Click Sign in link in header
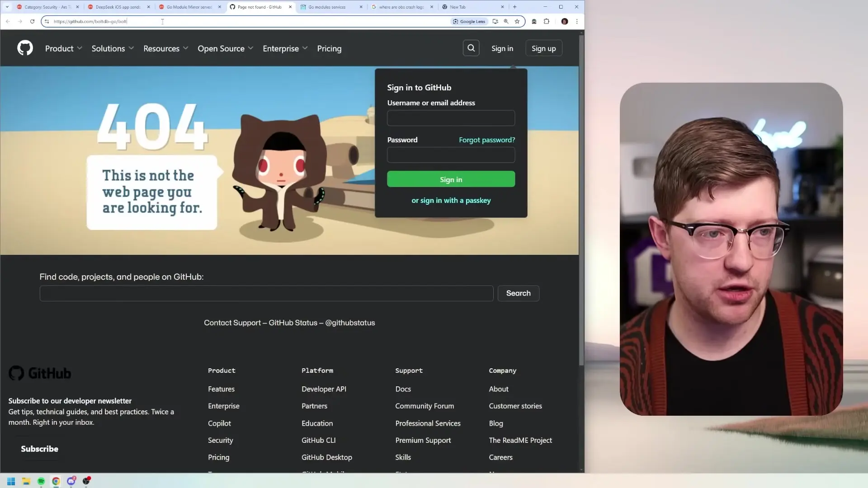 pos(502,48)
